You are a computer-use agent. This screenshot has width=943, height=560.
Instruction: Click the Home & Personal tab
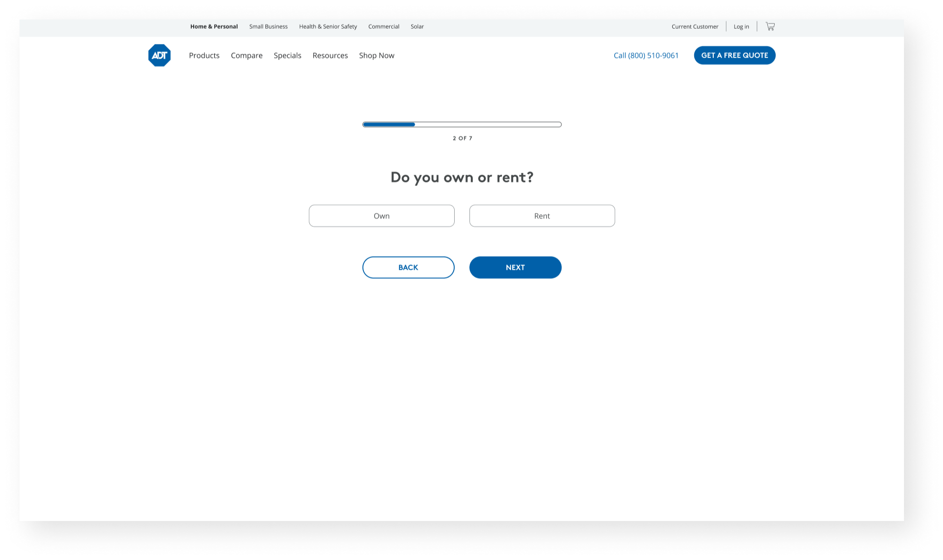214,27
